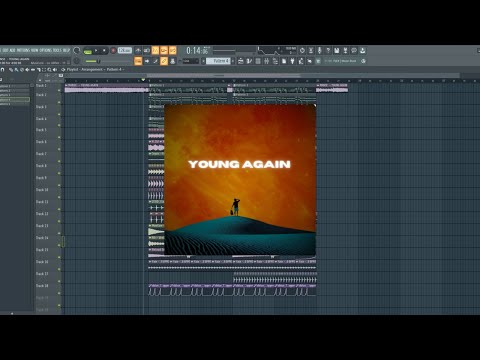This screenshot has height=360, width=480.
Task: Mute Track 7 using its green dot
Action: (59, 161)
